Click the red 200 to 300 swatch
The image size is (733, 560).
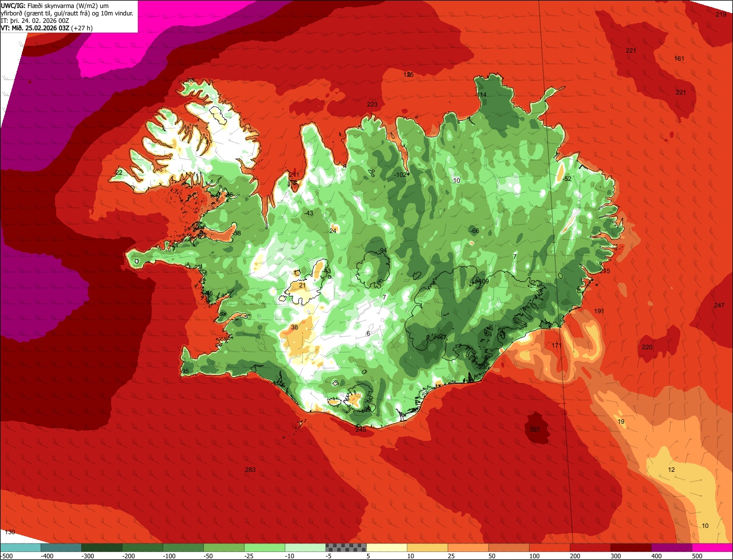pyautogui.click(x=590, y=547)
